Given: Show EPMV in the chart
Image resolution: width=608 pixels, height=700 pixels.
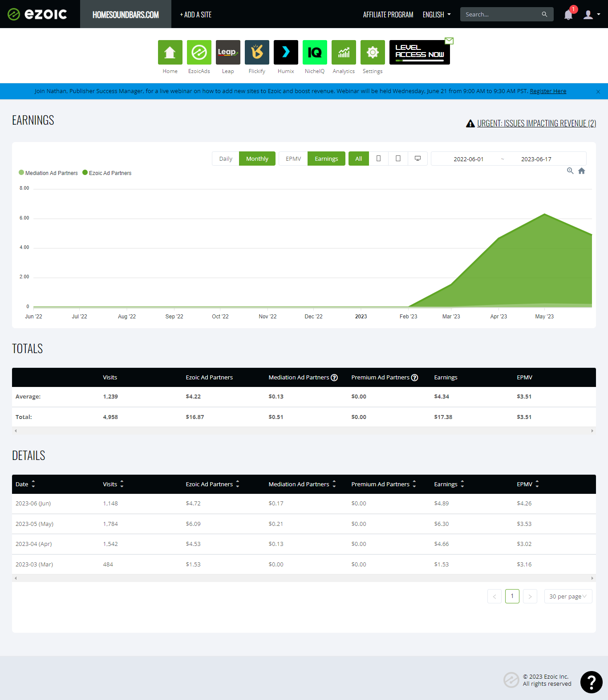Looking at the screenshot, I should 293,159.
